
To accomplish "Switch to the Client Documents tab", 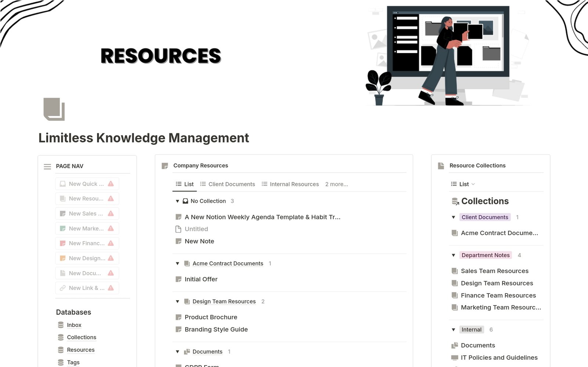I will pyautogui.click(x=231, y=184).
